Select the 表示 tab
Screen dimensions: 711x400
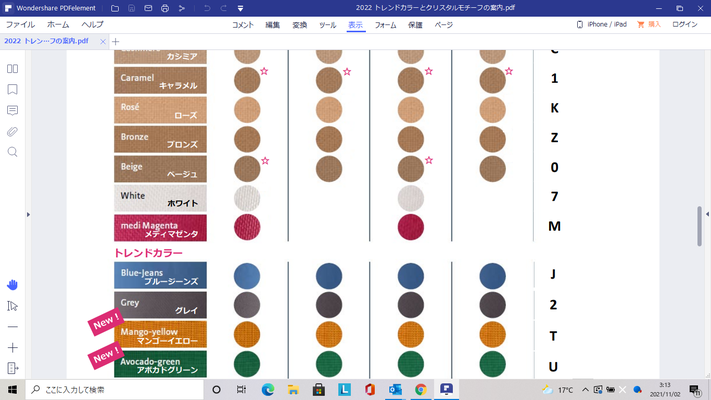(x=356, y=25)
